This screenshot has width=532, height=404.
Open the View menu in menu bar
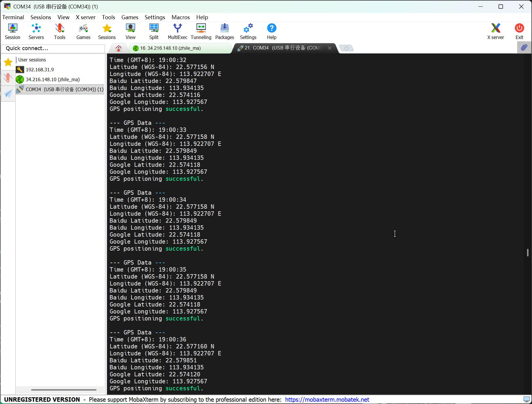pyautogui.click(x=63, y=17)
